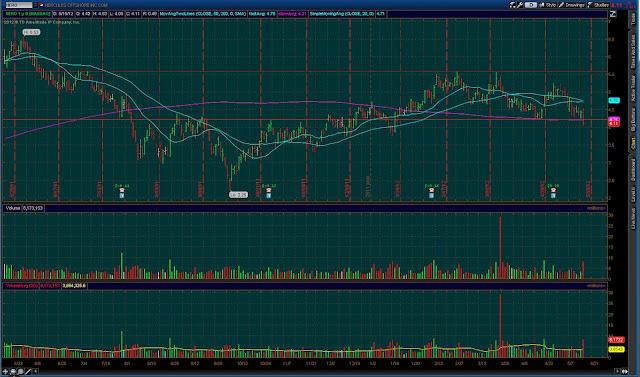Select the pan crosshair tool at bottom left
Viewport: 640px width, 377px height.
tap(6, 371)
